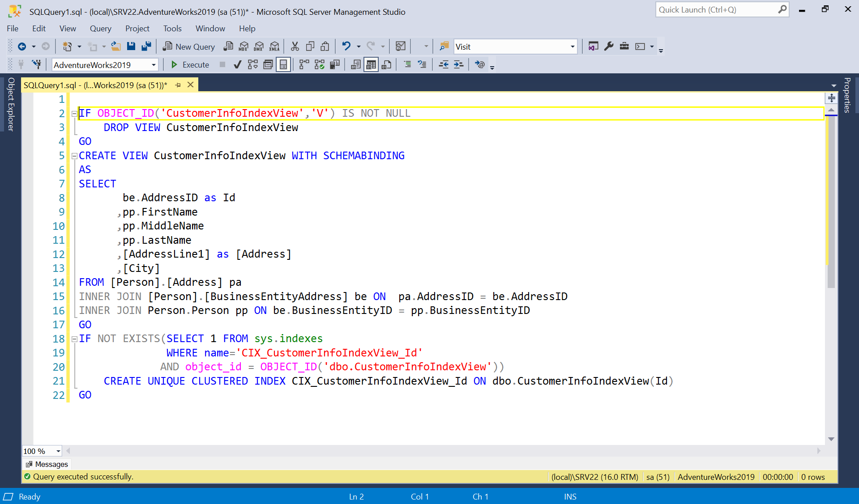Click the XMLA query toolbar icon

(x=274, y=46)
